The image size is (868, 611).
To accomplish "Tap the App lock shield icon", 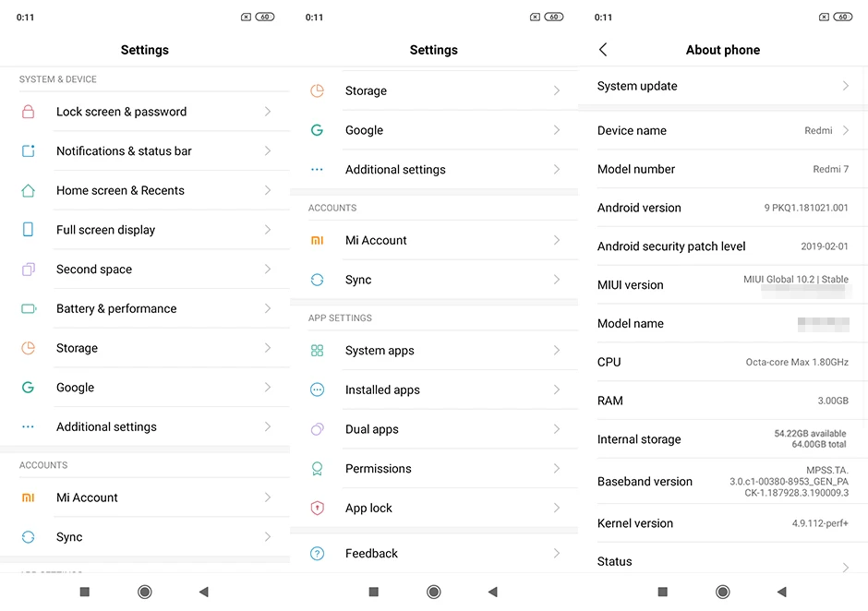I will [x=318, y=508].
